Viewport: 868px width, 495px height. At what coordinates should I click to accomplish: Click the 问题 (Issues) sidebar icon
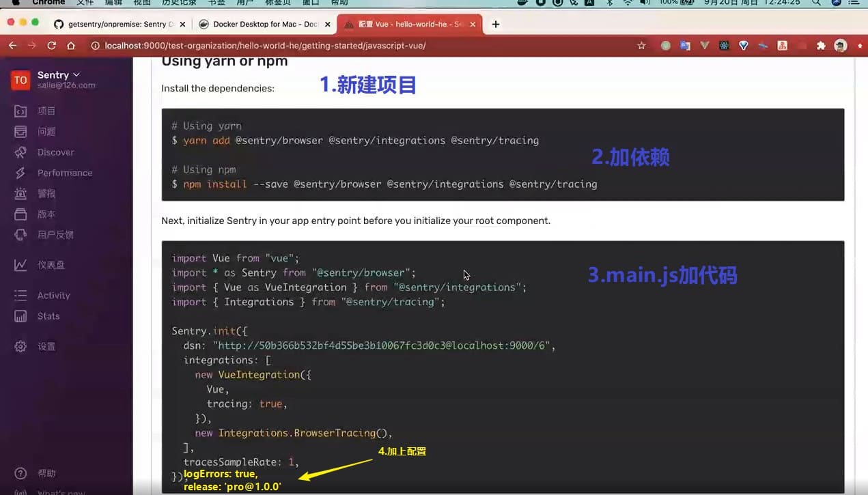click(20, 132)
